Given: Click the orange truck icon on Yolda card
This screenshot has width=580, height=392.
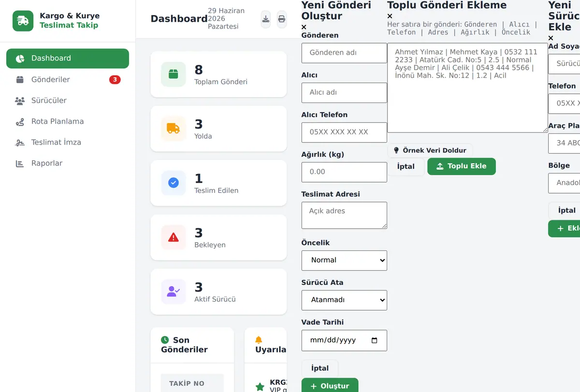Looking at the screenshot, I should tap(174, 129).
